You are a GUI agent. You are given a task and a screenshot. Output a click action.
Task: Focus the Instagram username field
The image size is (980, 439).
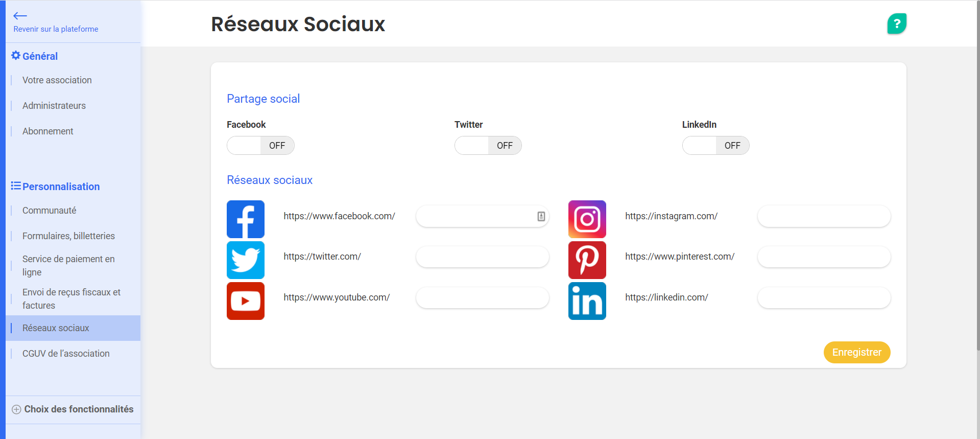pyautogui.click(x=824, y=216)
